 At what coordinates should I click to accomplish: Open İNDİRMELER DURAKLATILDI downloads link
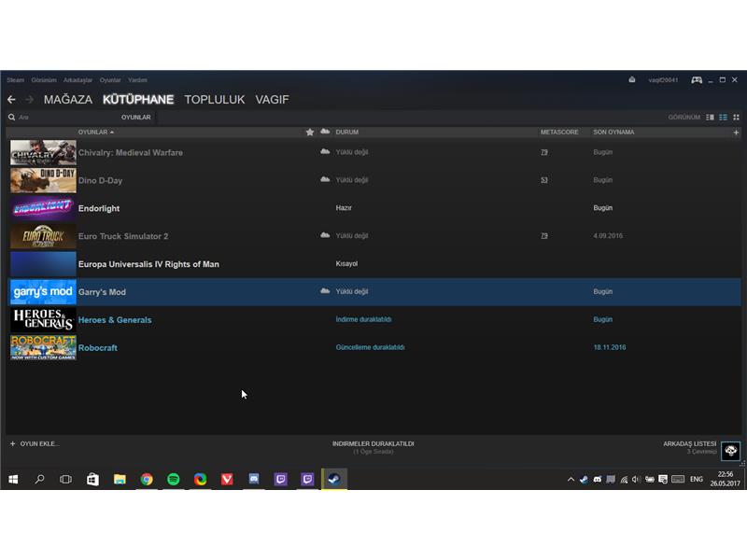click(x=373, y=444)
